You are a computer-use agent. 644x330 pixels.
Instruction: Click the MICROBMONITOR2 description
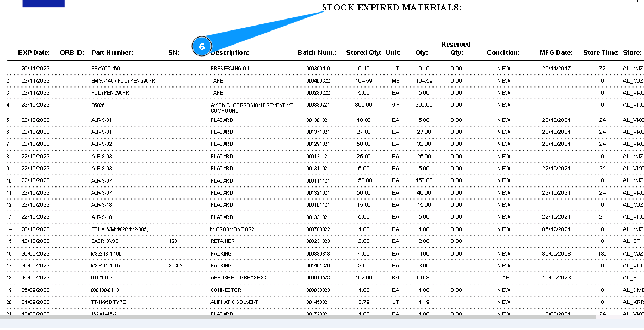tap(232, 229)
